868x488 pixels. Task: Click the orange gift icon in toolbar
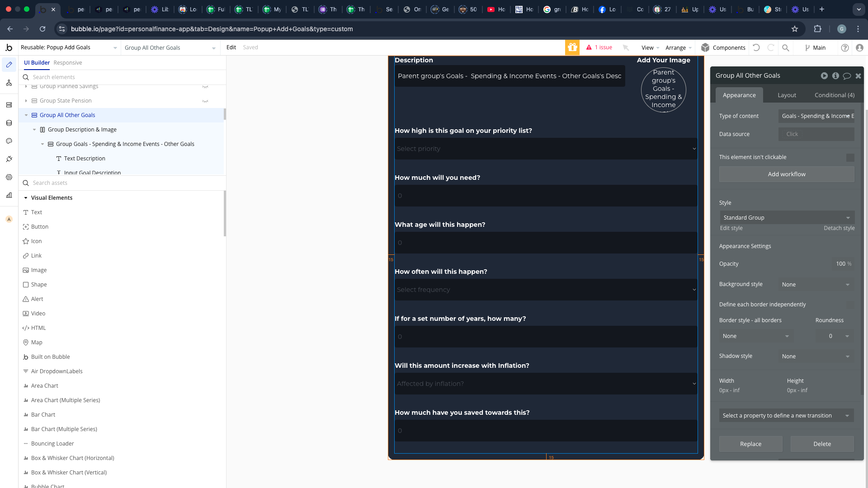point(572,47)
